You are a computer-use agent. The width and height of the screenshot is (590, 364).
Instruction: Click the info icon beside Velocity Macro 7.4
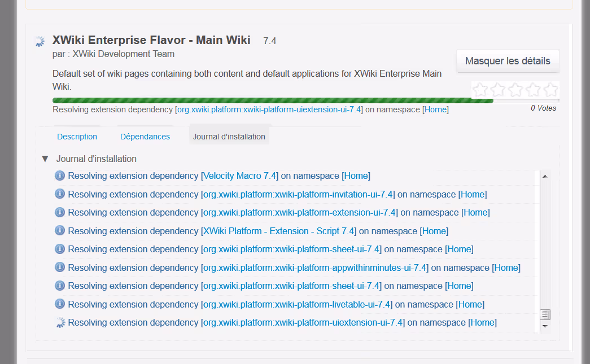coord(60,176)
